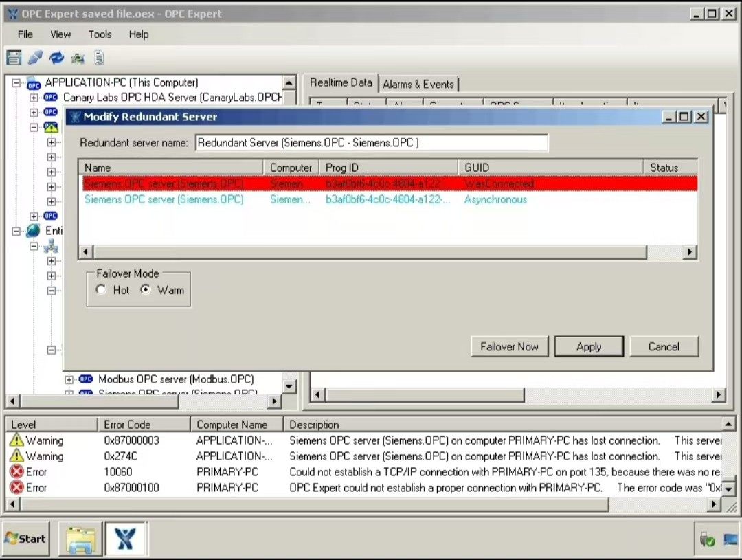
Task: Open the Tools menu
Action: 100,34
